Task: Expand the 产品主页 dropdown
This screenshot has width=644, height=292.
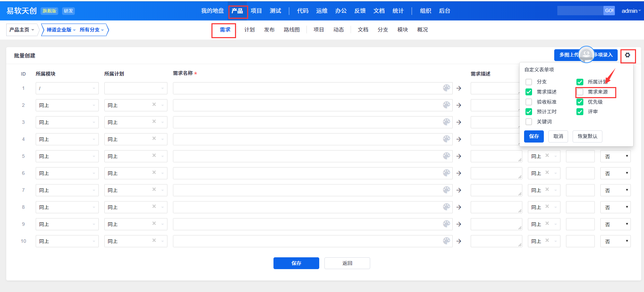Action: click(21, 30)
